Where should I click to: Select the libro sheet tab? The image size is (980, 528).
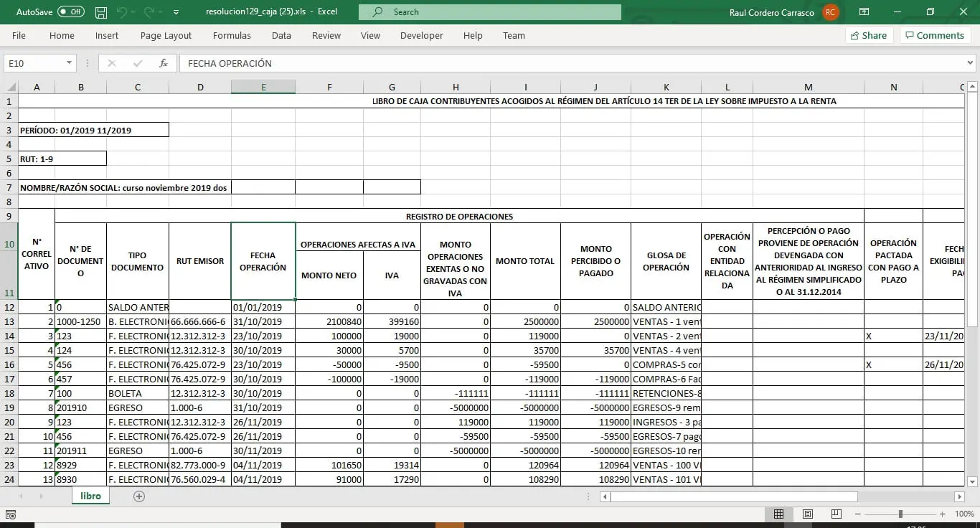90,496
